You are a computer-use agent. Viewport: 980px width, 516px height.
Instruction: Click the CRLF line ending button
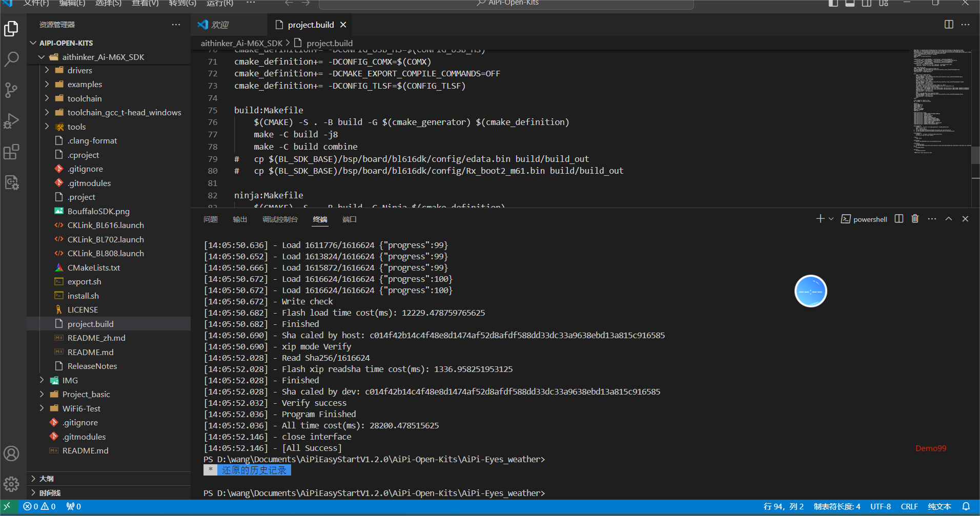(909, 506)
